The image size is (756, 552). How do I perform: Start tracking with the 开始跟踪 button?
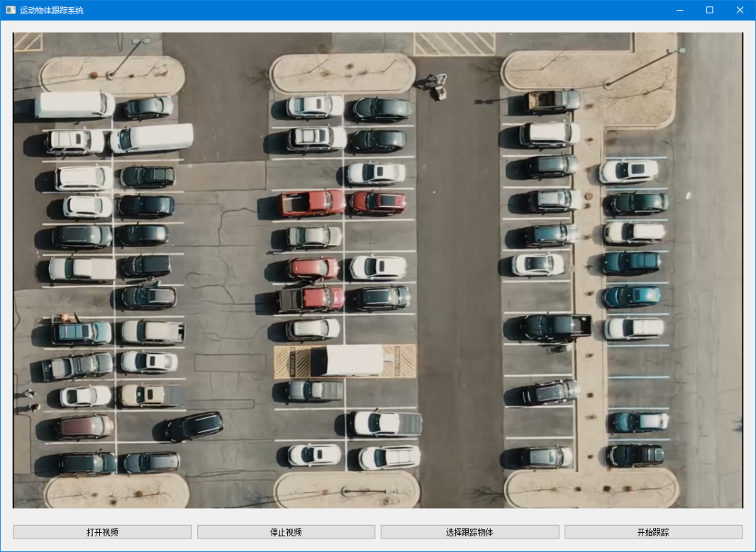pyautogui.click(x=653, y=532)
